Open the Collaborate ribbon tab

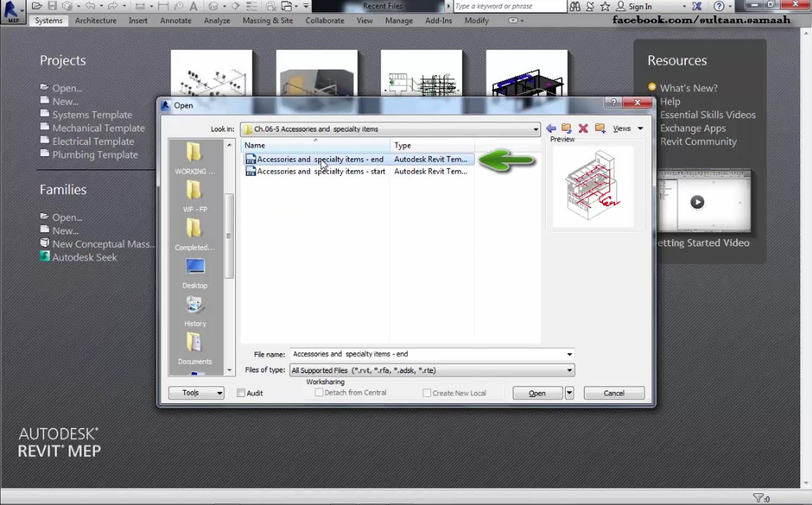click(x=324, y=21)
